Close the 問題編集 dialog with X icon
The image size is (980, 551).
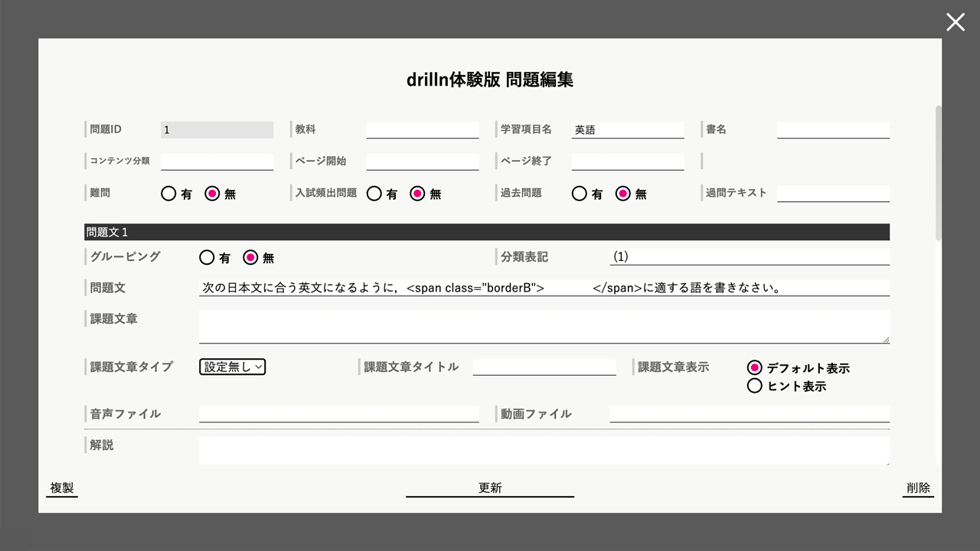pos(955,22)
